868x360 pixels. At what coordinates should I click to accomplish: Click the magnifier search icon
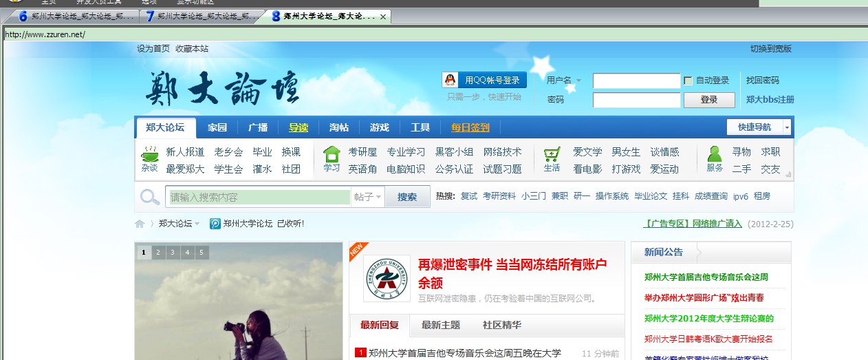point(149,197)
